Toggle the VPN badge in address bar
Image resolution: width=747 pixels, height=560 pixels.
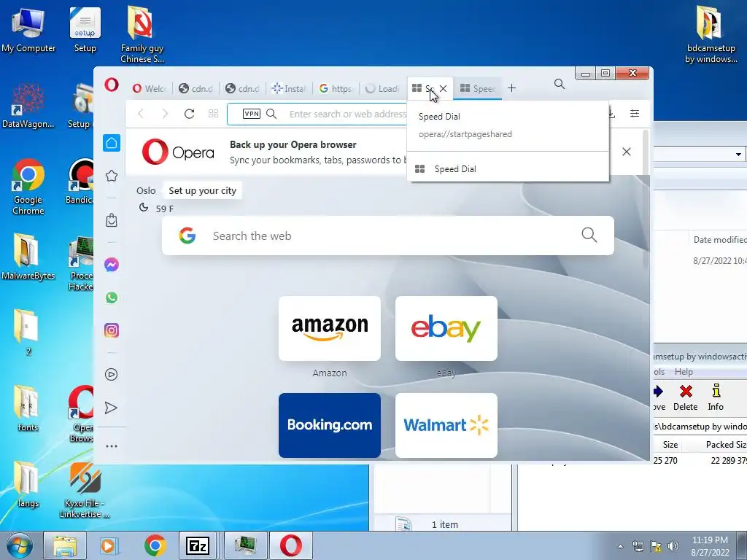[252, 113]
